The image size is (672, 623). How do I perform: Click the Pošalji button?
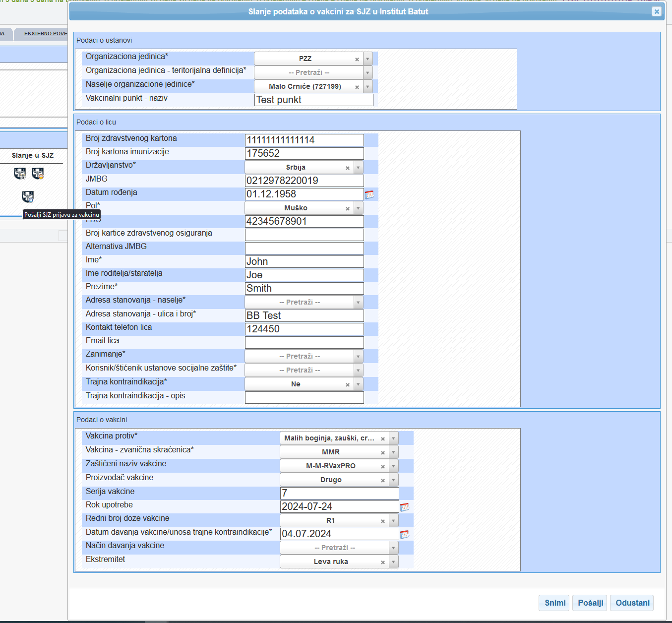pos(590,603)
